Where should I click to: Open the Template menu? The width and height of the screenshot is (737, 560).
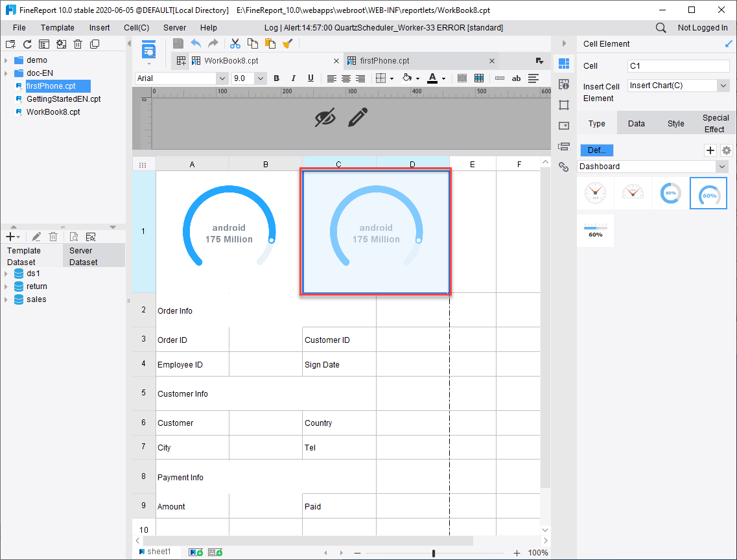click(57, 28)
